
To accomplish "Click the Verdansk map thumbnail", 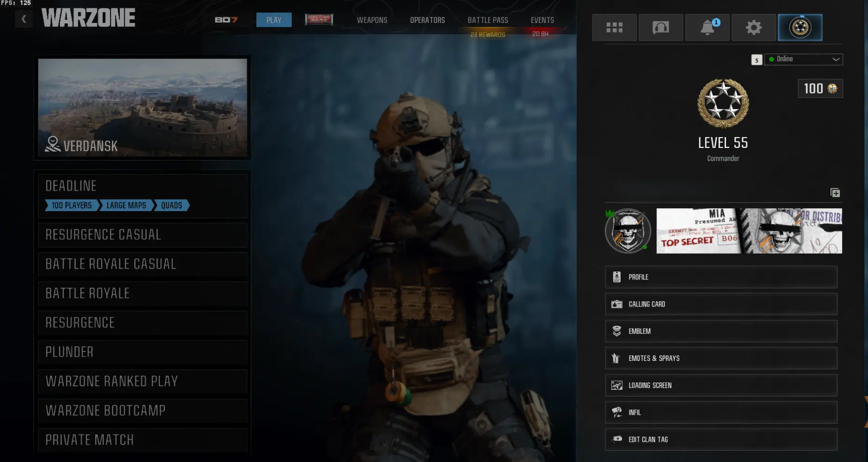I will point(142,107).
